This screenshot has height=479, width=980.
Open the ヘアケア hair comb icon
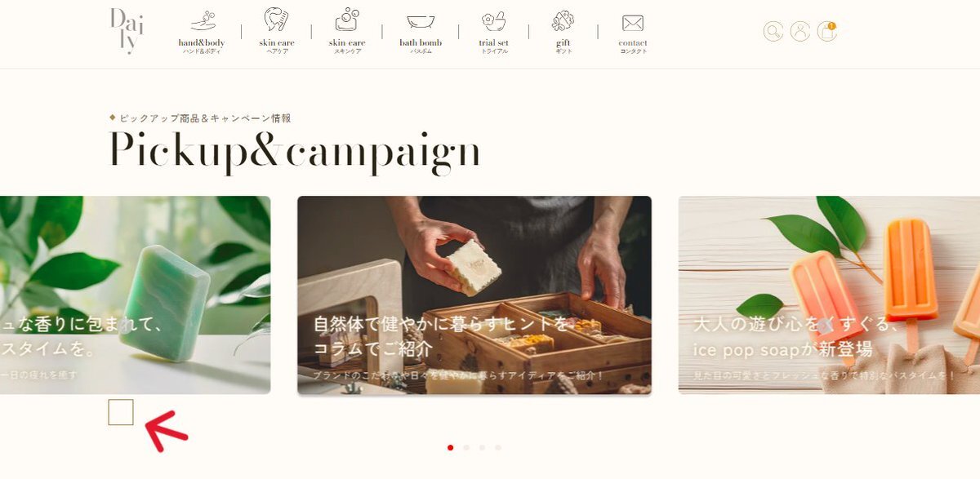(276, 20)
